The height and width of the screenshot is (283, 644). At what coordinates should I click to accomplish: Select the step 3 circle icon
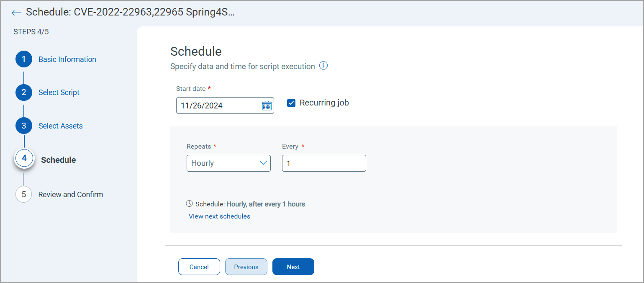point(24,126)
